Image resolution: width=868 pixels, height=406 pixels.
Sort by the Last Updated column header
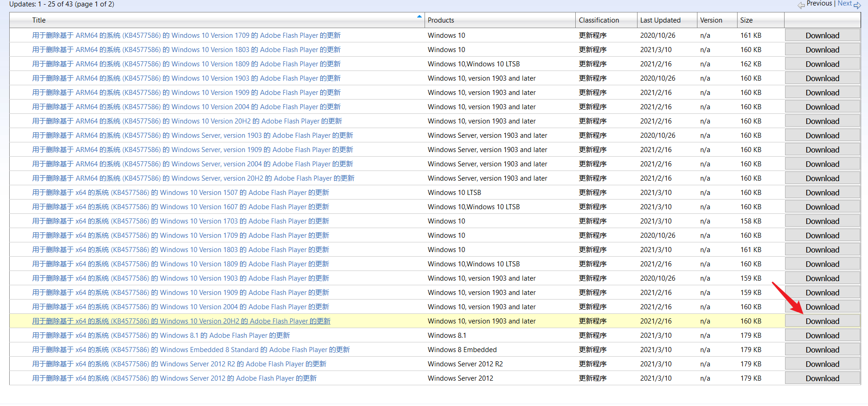[660, 20]
